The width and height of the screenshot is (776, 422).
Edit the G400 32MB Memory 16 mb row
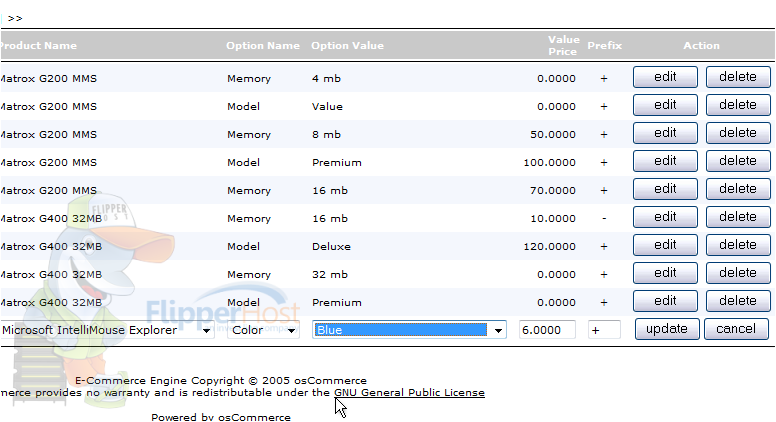[x=665, y=217]
